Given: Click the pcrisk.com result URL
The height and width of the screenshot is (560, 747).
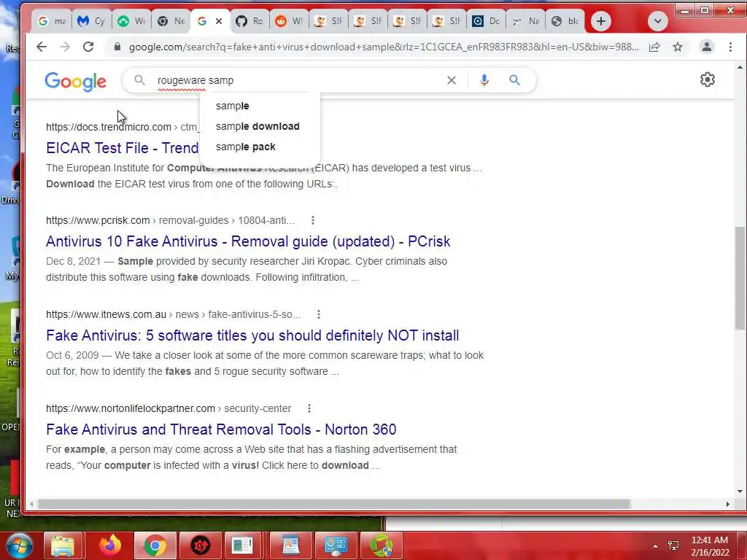Looking at the screenshot, I should 170,220.
